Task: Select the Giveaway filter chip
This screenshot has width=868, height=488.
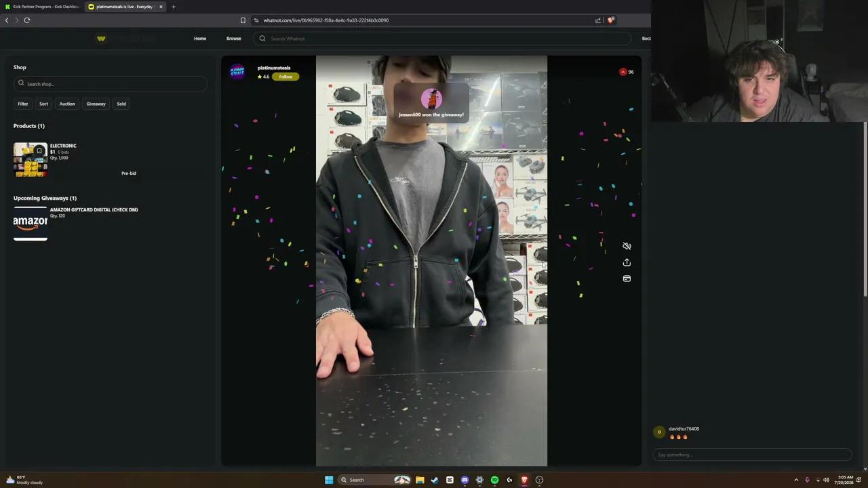Action: click(96, 104)
